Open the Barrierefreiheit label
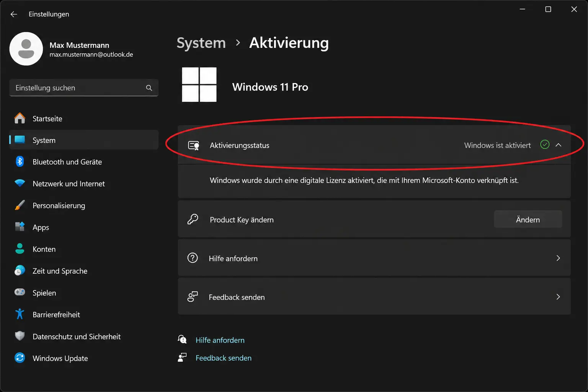The width and height of the screenshot is (588, 392). point(56,315)
